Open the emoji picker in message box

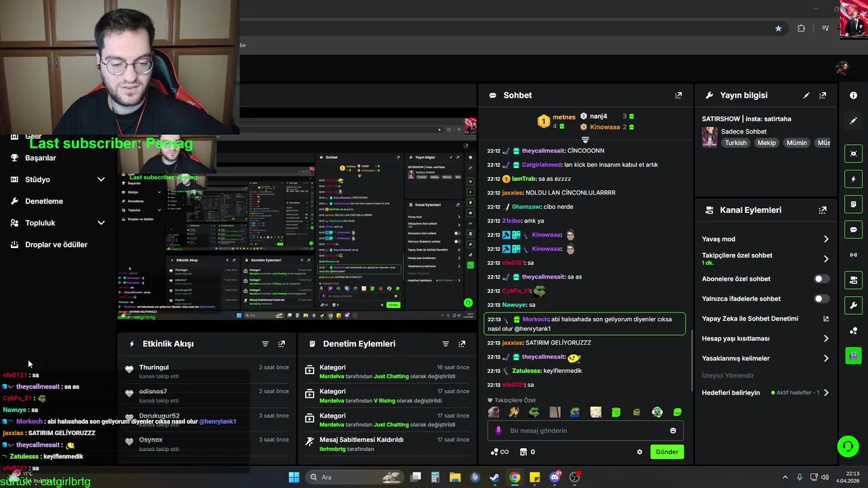point(673,430)
